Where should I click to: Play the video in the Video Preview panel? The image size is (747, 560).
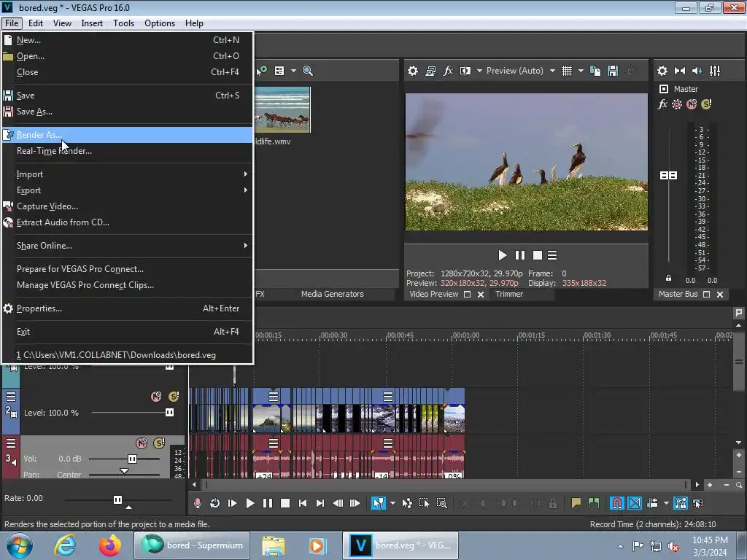(502, 255)
